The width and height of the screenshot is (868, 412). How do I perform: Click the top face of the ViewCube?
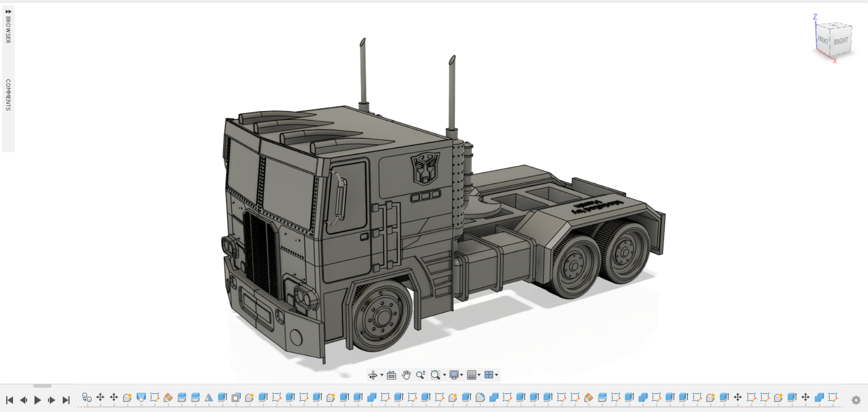(x=835, y=26)
